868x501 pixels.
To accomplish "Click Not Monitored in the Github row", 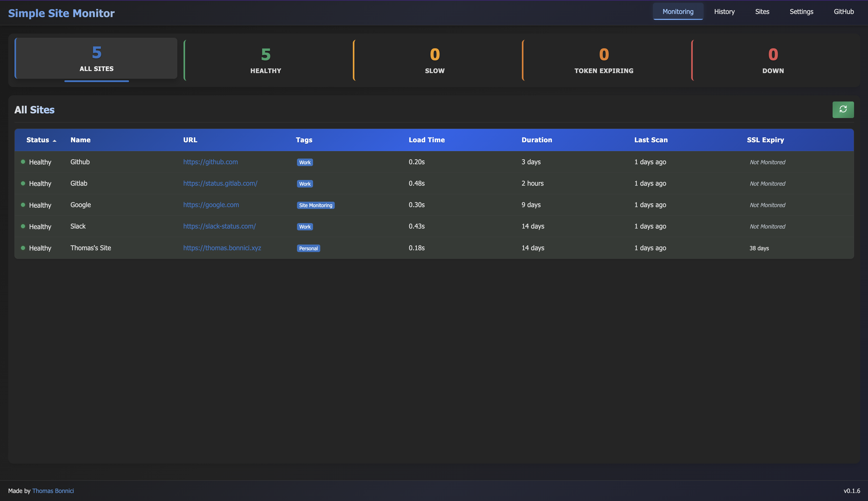I will coord(767,162).
